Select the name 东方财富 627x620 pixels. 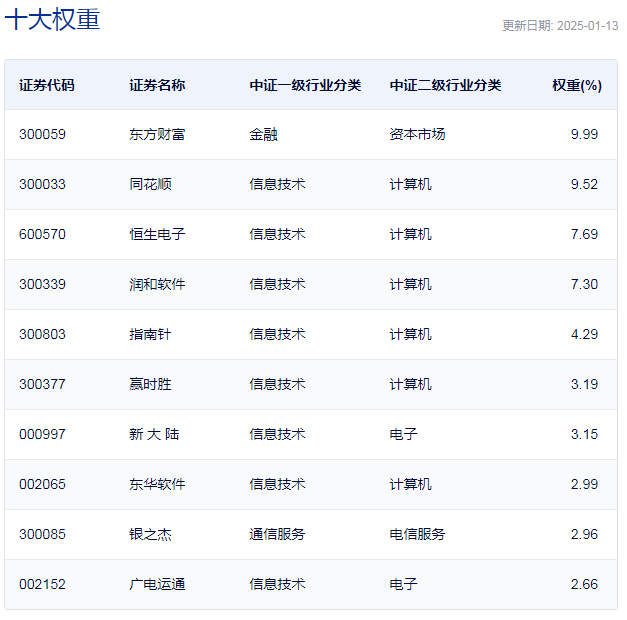pos(157,134)
